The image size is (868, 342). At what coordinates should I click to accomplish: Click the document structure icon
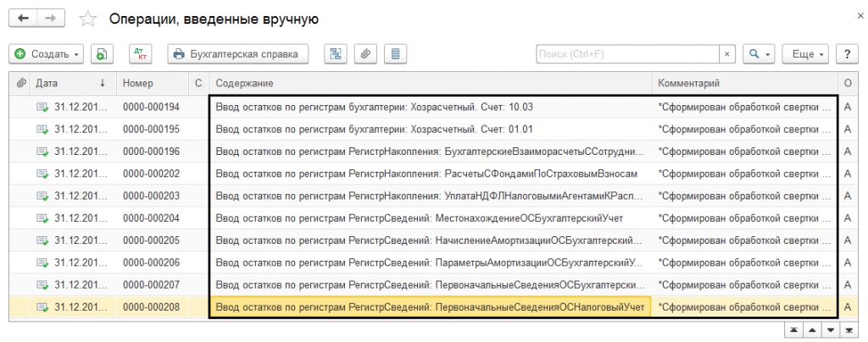(336, 54)
